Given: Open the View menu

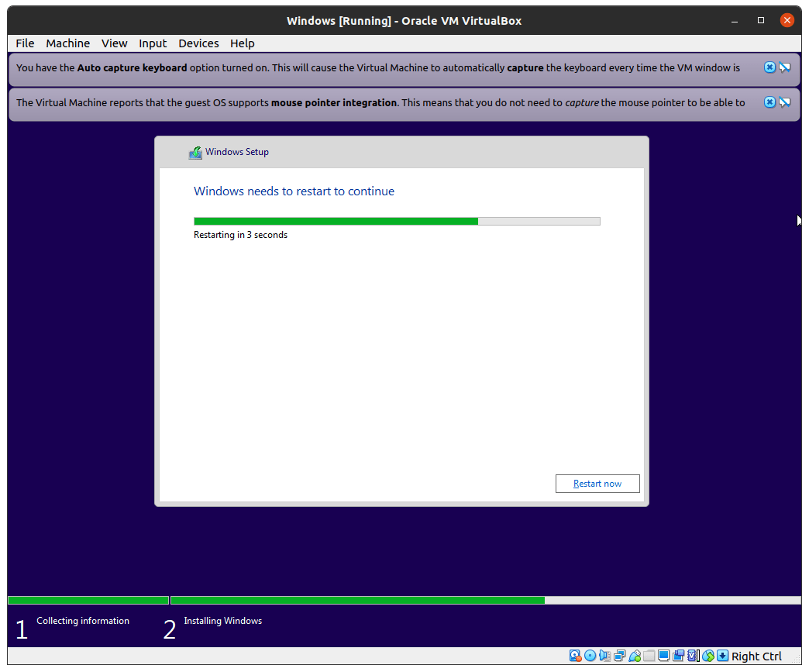Looking at the screenshot, I should click(x=114, y=43).
